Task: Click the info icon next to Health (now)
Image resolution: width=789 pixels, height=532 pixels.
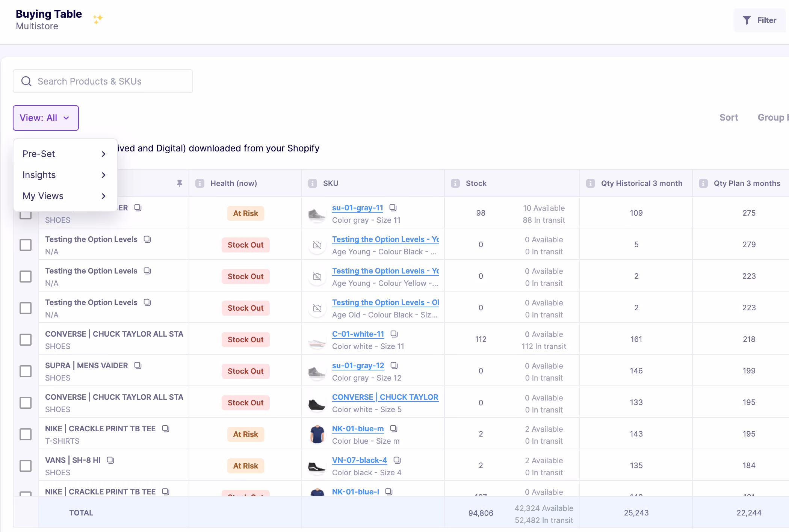Action: 200,183
